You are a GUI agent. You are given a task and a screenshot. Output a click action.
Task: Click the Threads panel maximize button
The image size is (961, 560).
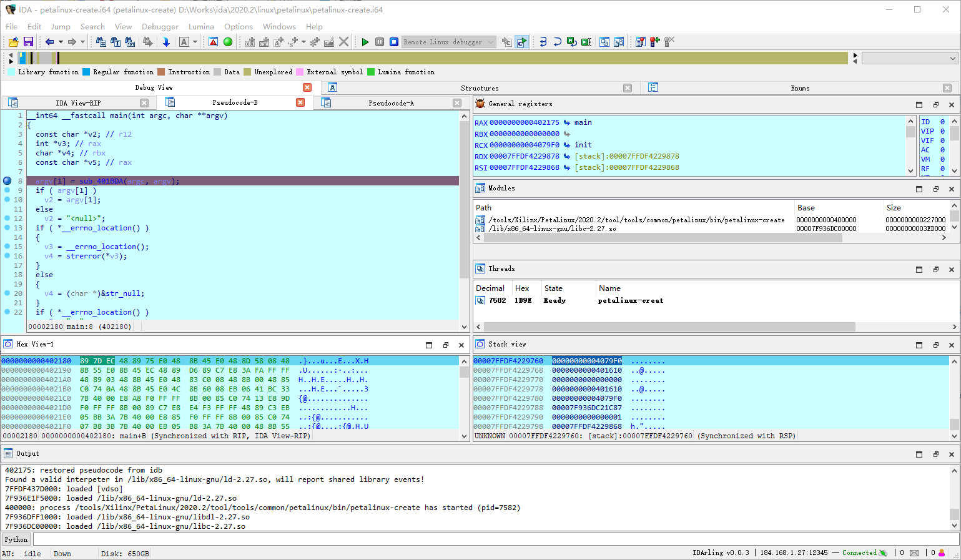tap(919, 270)
